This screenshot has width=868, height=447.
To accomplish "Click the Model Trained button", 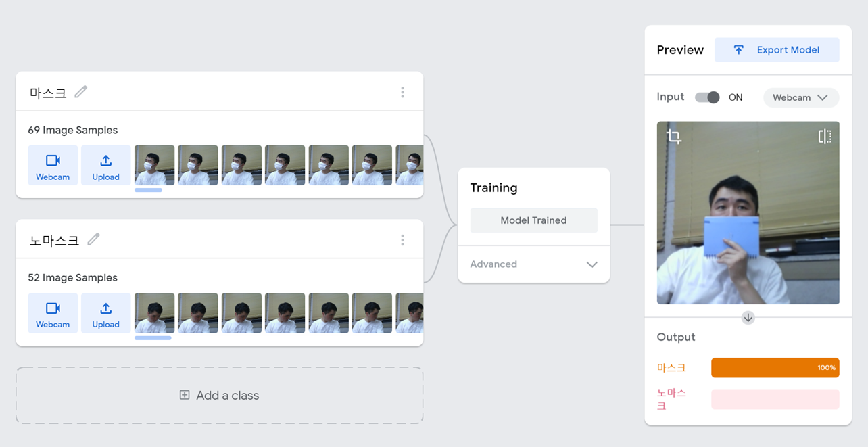I will (533, 220).
